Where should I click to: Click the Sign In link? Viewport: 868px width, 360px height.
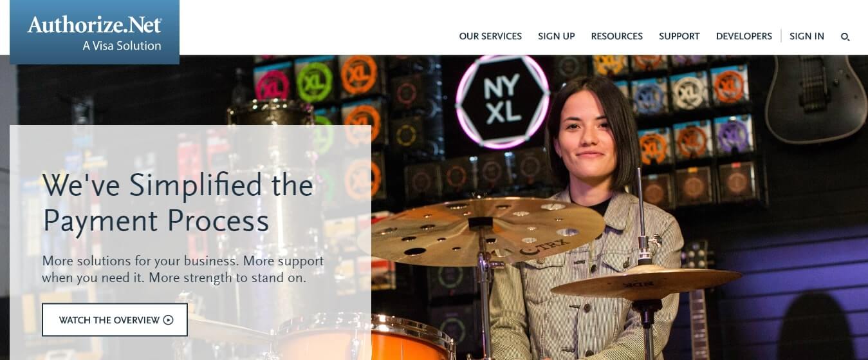click(x=807, y=36)
